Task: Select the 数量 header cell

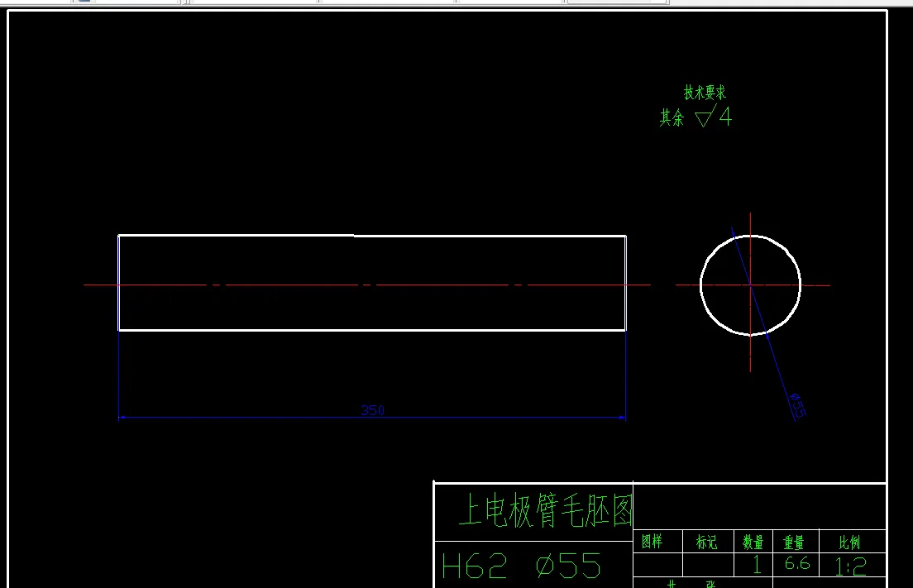Action: pos(753,543)
